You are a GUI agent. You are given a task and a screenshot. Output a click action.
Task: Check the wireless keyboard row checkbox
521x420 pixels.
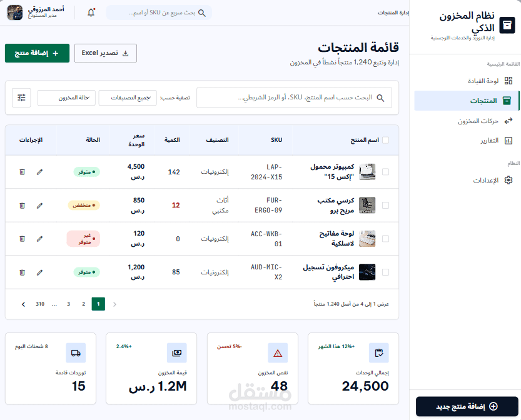coord(385,238)
